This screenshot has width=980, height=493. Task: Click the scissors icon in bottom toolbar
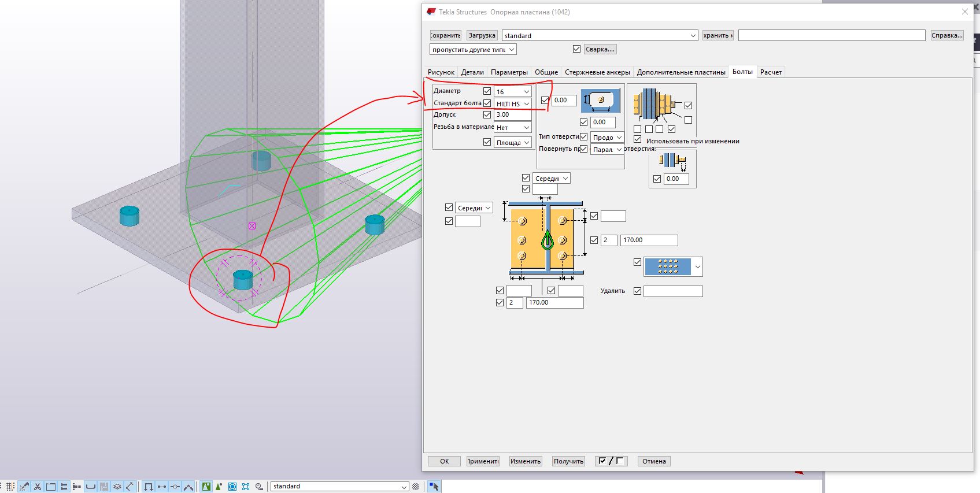point(38,487)
